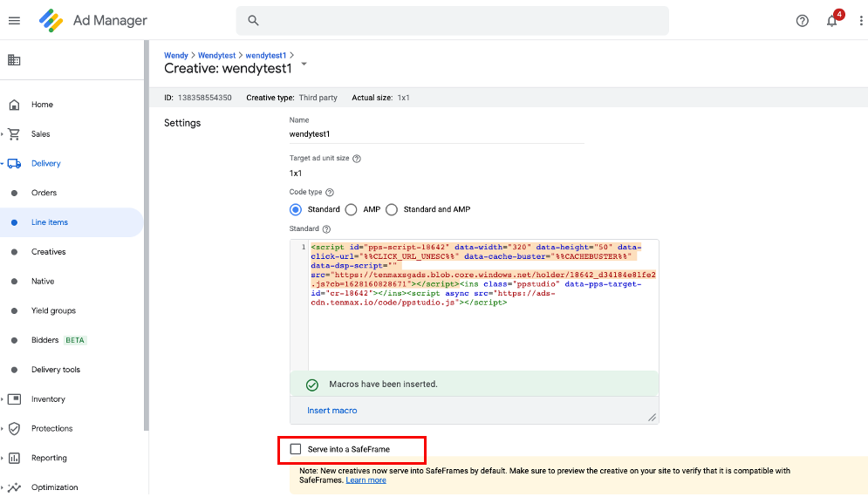868x497 pixels.
Task: Expand the Inventory section arrow
Action: click(3, 399)
